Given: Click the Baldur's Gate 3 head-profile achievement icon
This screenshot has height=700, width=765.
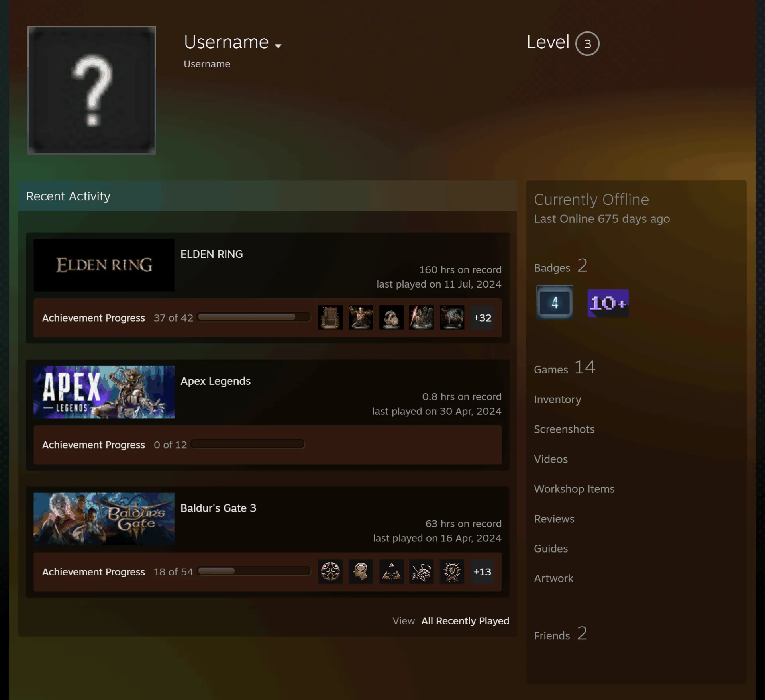Looking at the screenshot, I should point(361,571).
